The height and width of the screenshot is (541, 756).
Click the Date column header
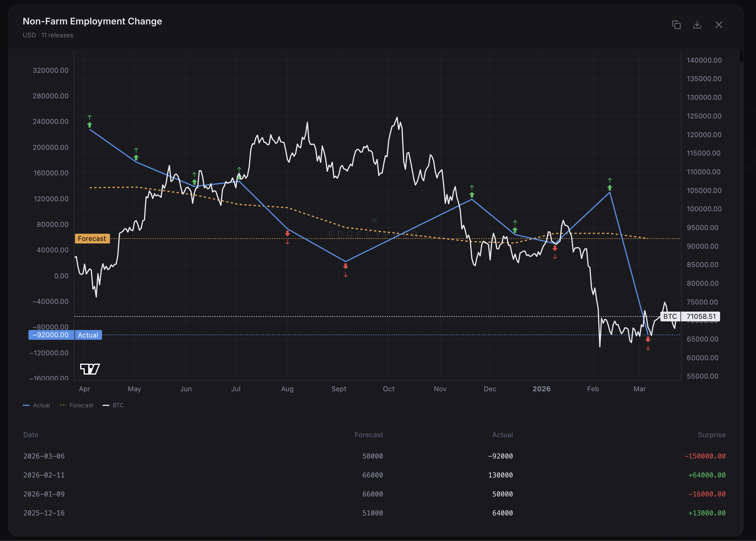coord(31,435)
